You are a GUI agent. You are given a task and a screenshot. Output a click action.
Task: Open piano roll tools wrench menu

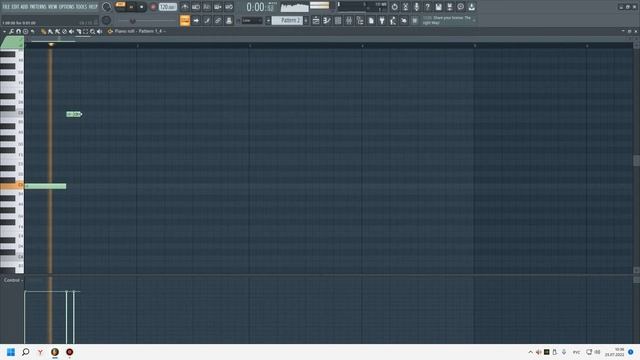click(x=11, y=31)
